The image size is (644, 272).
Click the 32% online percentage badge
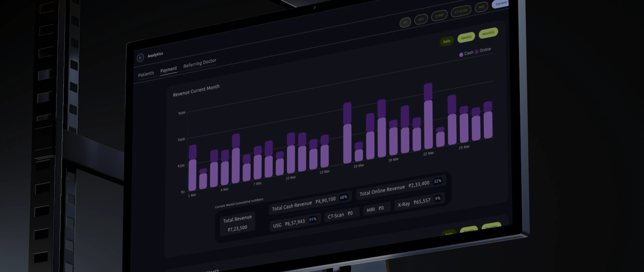pos(438,181)
